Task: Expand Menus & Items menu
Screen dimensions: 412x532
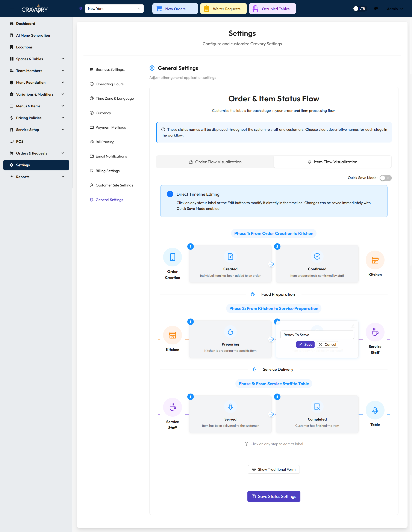Action: click(x=36, y=106)
